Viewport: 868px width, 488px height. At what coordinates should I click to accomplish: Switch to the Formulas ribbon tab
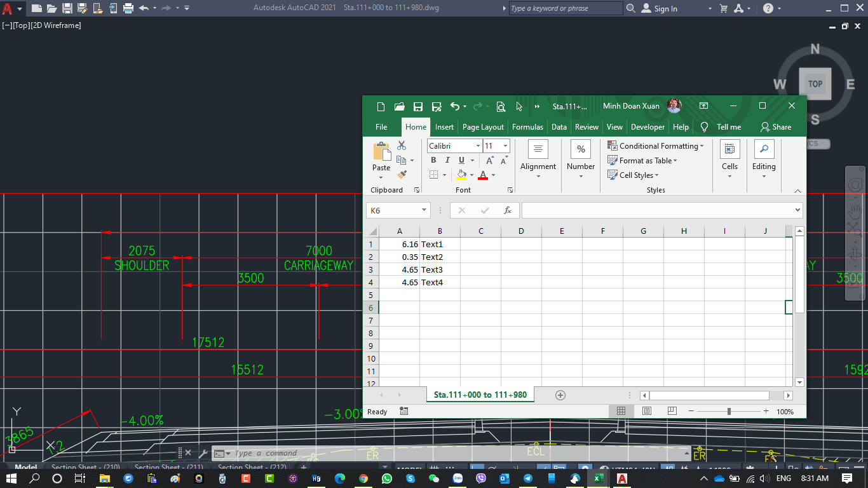527,126
